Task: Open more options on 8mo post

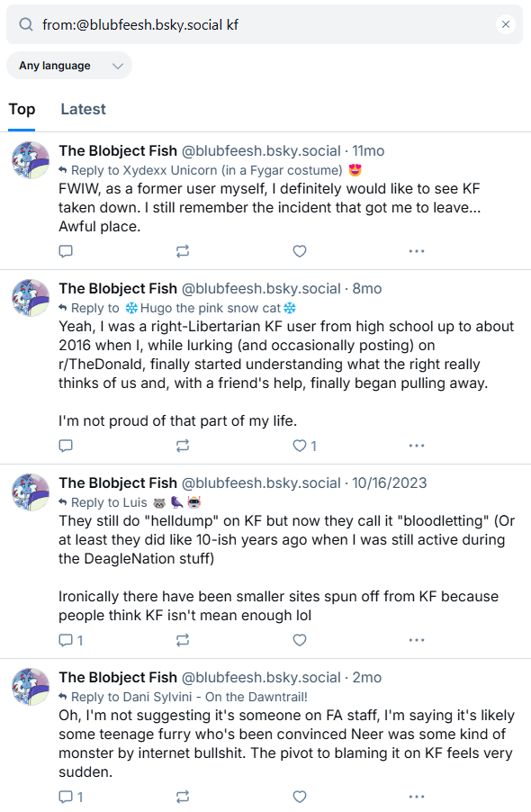Action: (x=417, y=446)
